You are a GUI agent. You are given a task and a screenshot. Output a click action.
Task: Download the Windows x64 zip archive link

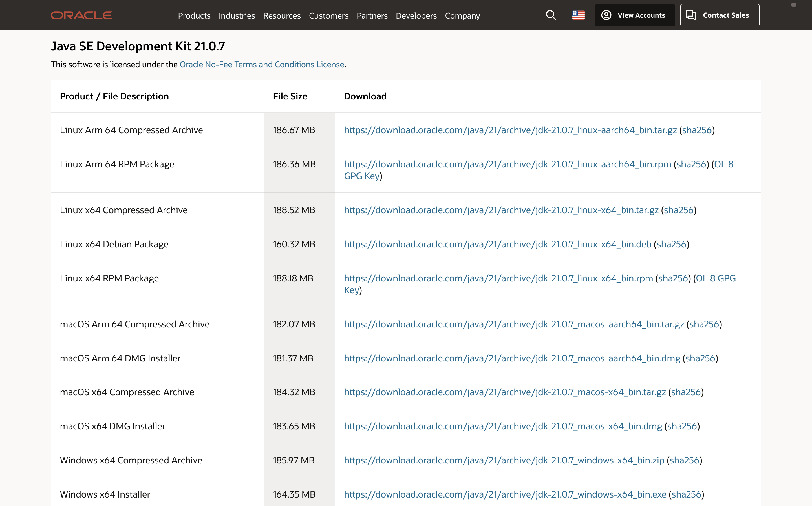pos(504,460)
